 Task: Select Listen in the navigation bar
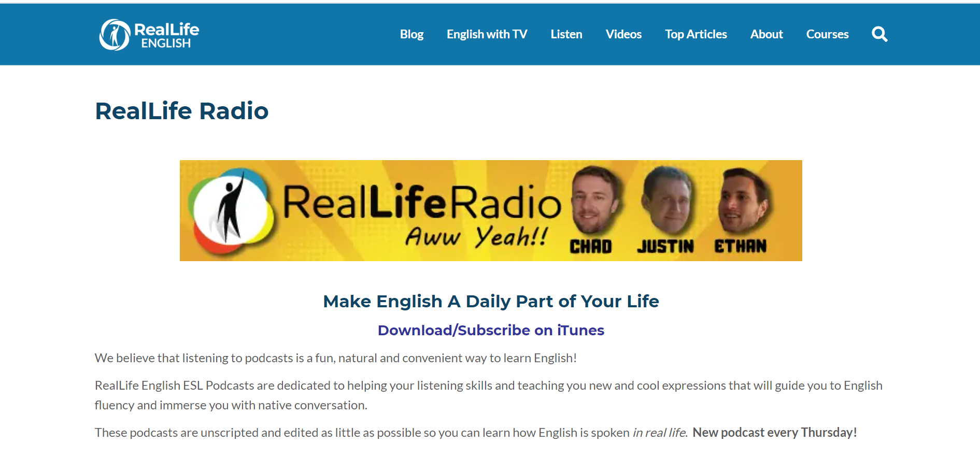(x=566, y=34)
